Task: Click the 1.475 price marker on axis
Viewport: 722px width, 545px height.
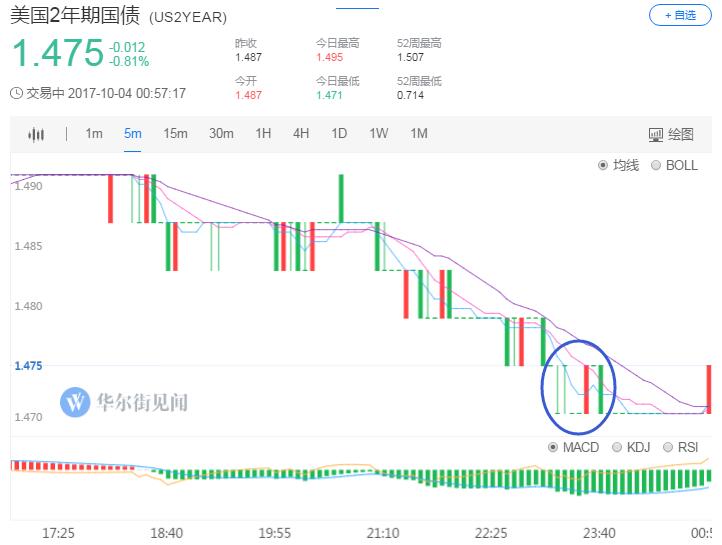Action: [x=28, y=366]
